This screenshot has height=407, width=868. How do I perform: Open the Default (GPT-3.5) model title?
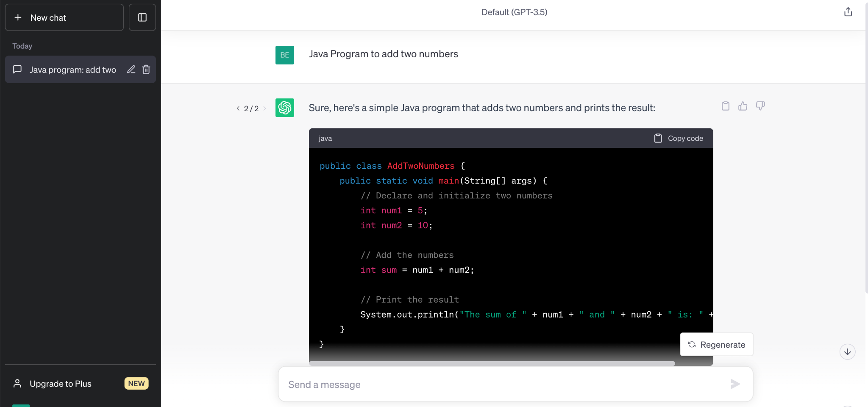coord(515,12)
